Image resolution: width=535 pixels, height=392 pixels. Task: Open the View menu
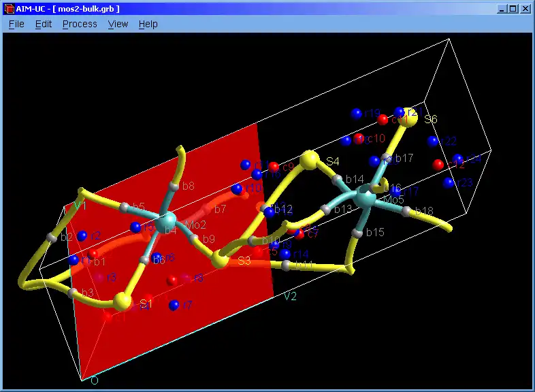118,24
